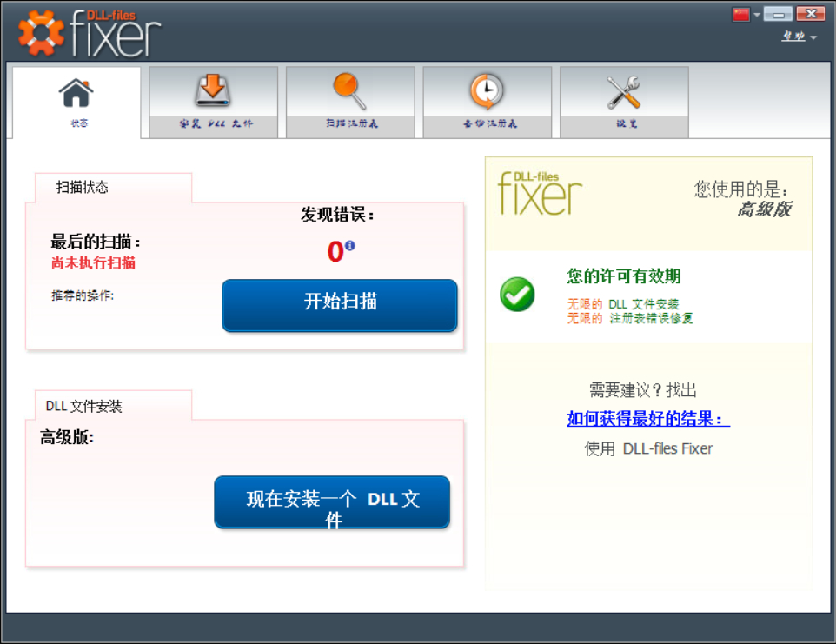This screenshot has height=644, width=836.
Task: Select the DLL 文件安装 panel header
Action: pos(83,406)
